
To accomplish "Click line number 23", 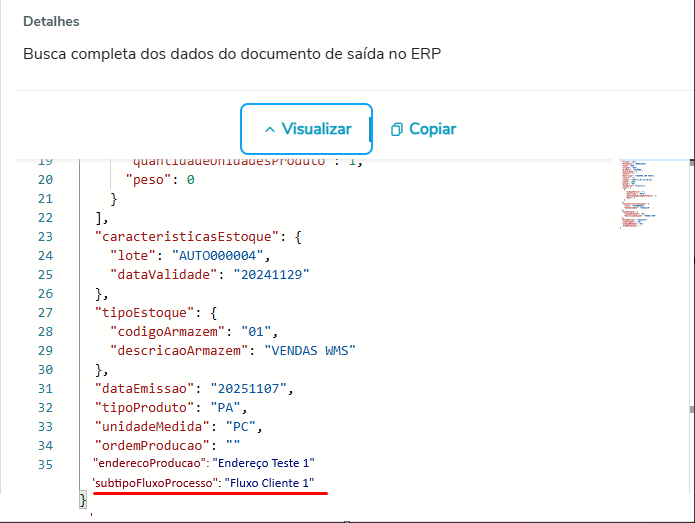I will [x=45, y=237].
